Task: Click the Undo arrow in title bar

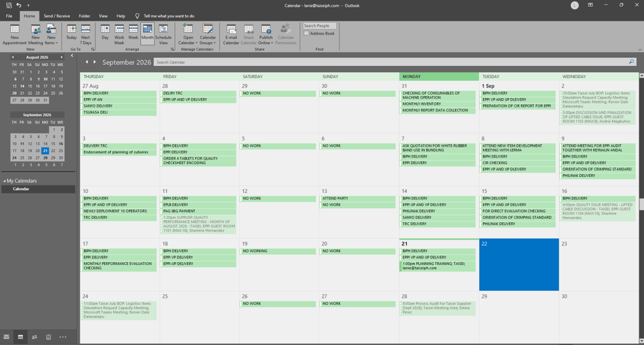Action: coord(19,5)
